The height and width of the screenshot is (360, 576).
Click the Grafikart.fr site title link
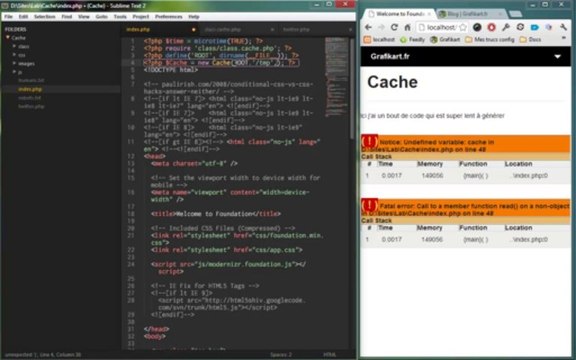(390, 56)
